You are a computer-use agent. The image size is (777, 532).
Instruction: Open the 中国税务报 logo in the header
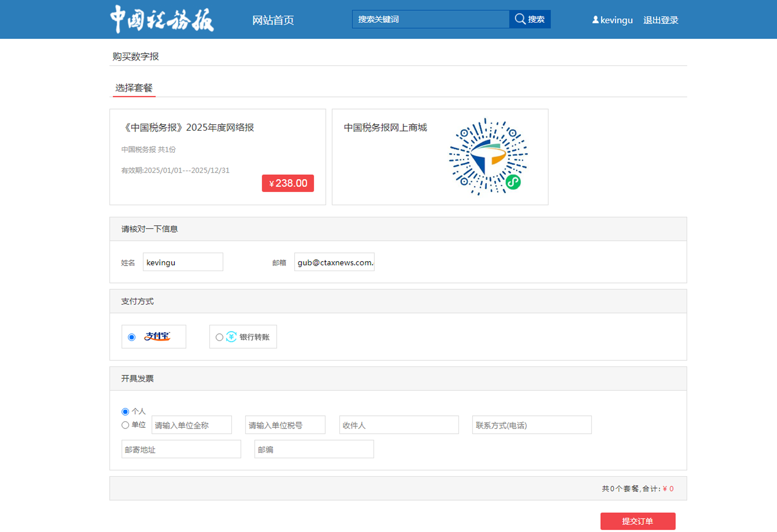[x=162, y=19]
